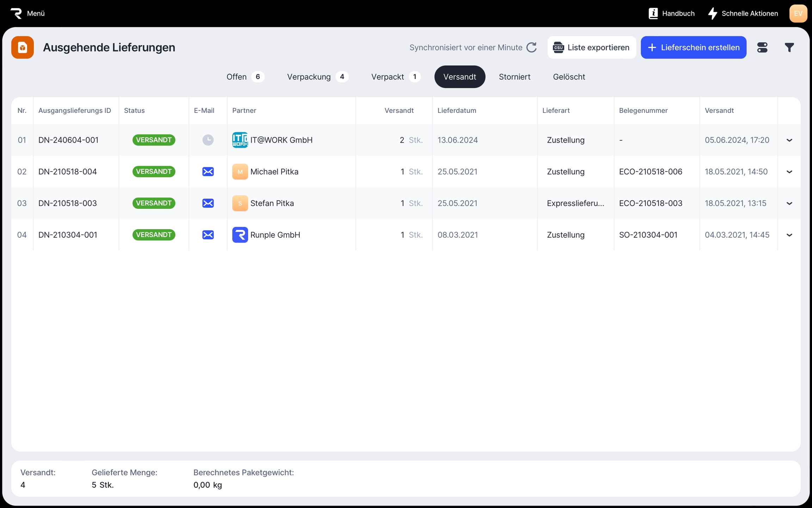Expand row DN-240604-001 with chevron

click(789, 140)
